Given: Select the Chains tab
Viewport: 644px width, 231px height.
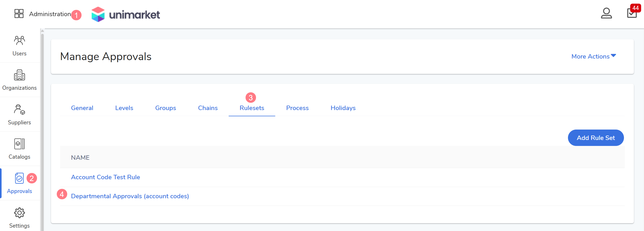Looking at the screenshot, I should point(208,108).
